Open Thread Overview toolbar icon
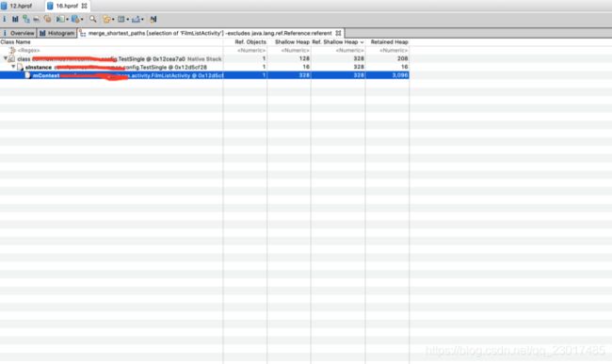Image resolution: width=612 pixels, height=364 pixels. [x=47, y=19]
